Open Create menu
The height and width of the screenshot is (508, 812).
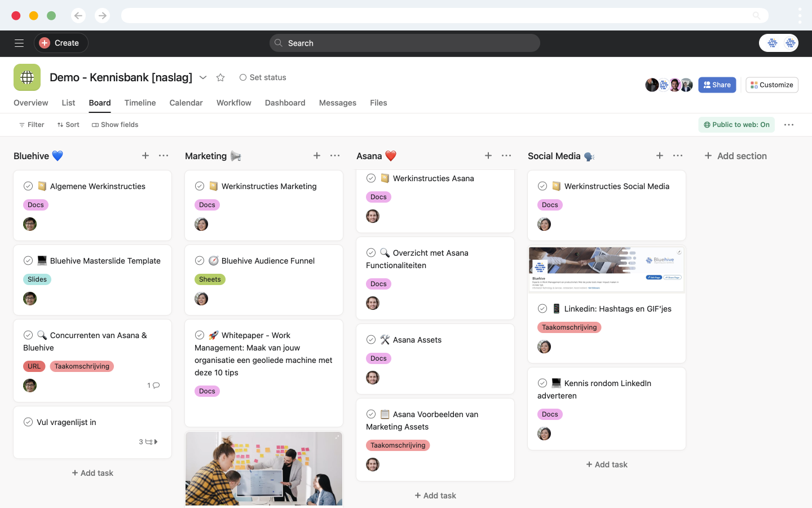click(x=61, y=43)
